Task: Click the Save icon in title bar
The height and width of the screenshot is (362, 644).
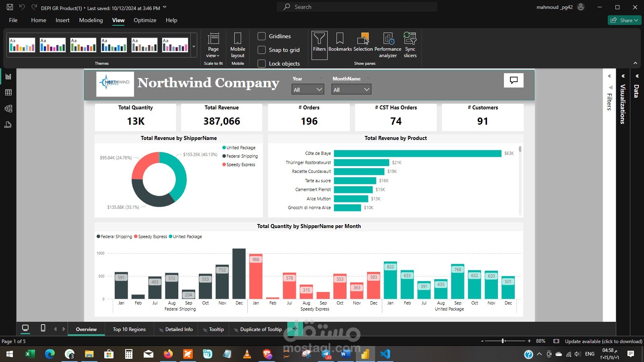Action: [10, 7]
